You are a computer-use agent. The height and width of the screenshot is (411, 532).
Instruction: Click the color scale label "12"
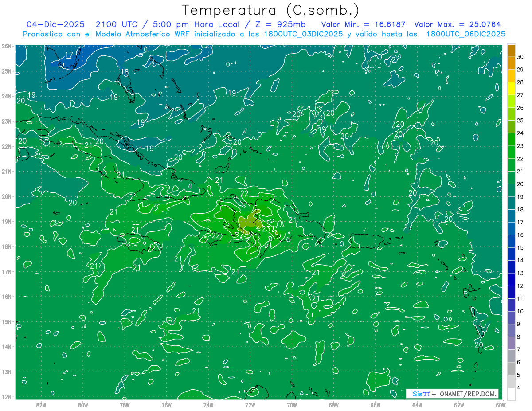(x=520, y=286)
